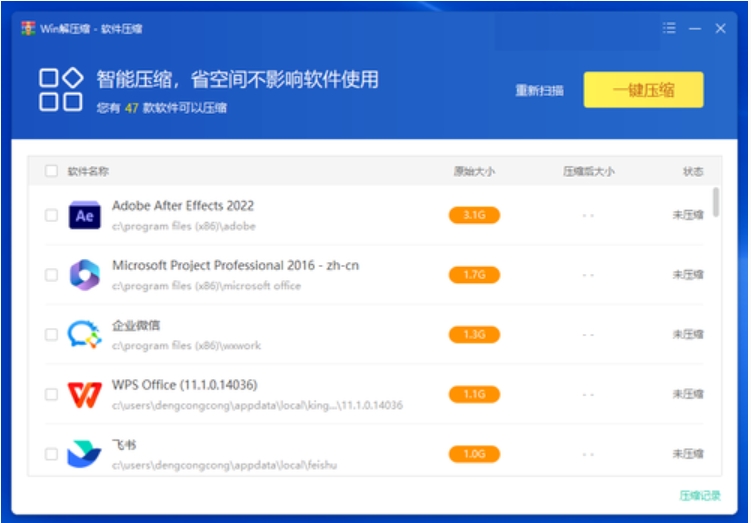Click 未压缩 status in 飞书 row
The height and width of the screenshot is (523, 751).
(688, 454)
